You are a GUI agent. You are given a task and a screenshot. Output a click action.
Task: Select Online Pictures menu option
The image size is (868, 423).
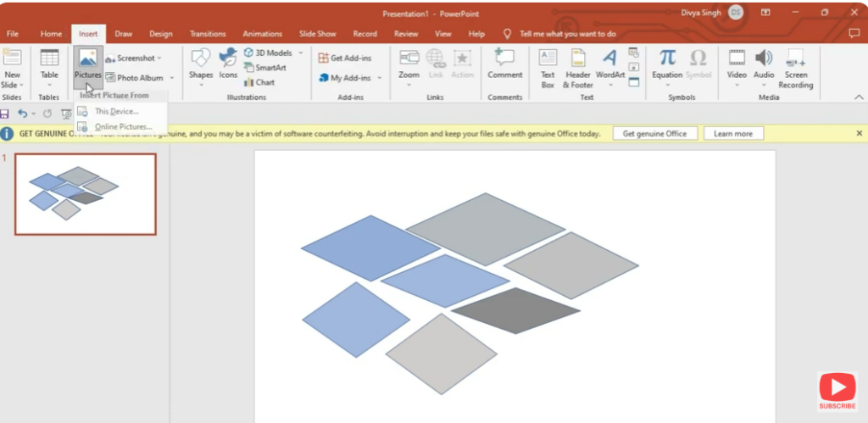coord(122,126)
